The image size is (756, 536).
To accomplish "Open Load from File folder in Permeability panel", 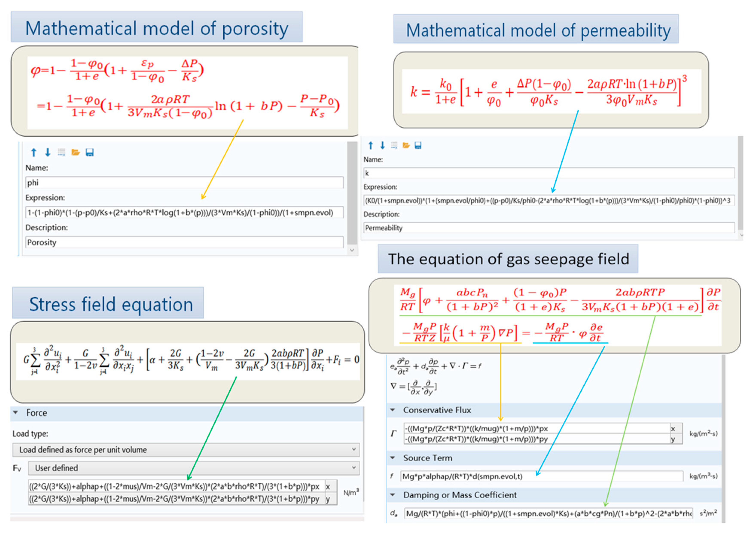I will pos(406,145).
